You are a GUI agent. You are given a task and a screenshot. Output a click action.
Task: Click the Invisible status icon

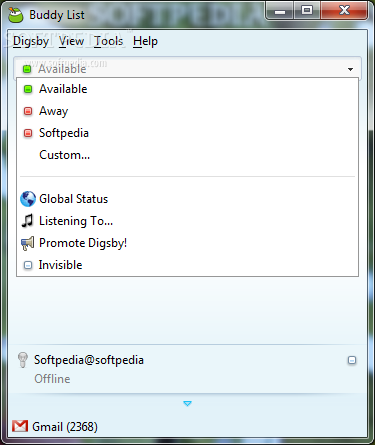tap(28, 265)
